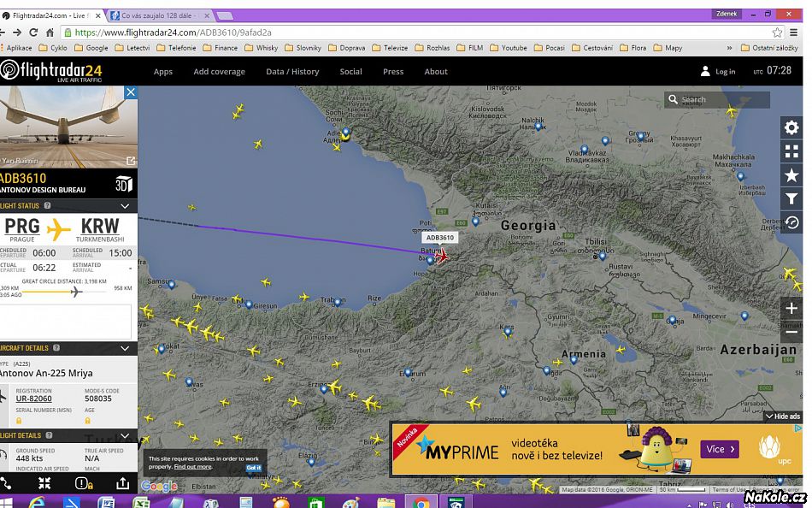This screenshot has height=508, width=812.
Task: Open Excel from the taskbar
Action: [141, 502]
